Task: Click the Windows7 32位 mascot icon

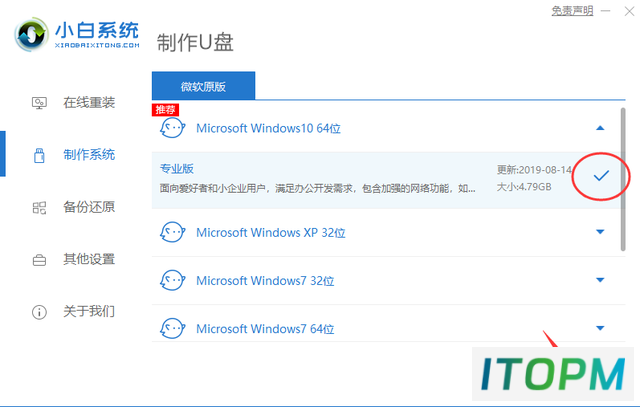Action: (x=172, y=280)
